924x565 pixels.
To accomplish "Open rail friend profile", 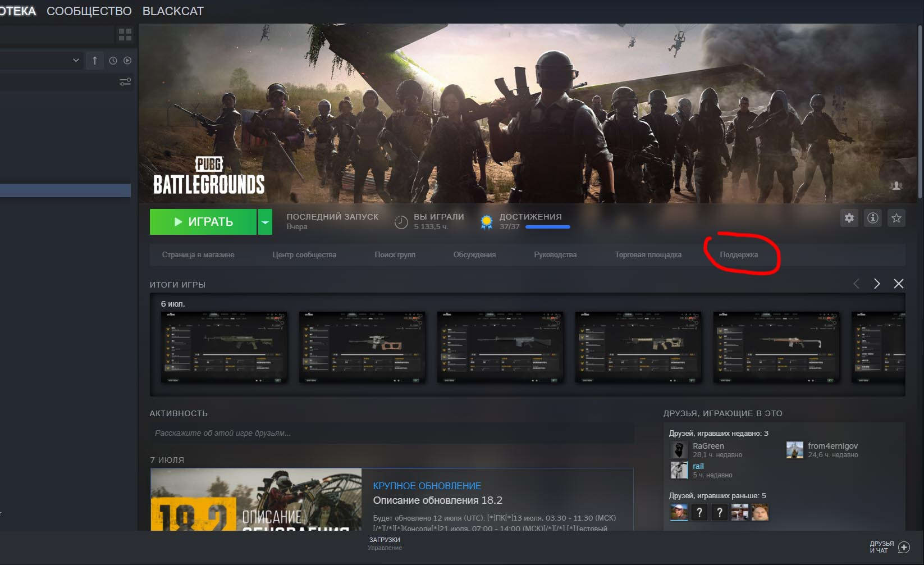I will [698, 466].
